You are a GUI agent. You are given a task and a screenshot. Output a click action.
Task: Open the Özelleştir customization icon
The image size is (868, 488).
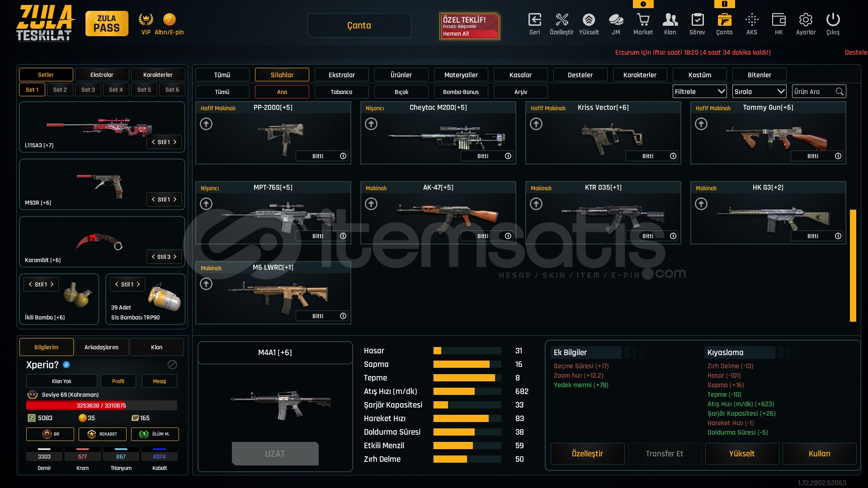(561, 19)
